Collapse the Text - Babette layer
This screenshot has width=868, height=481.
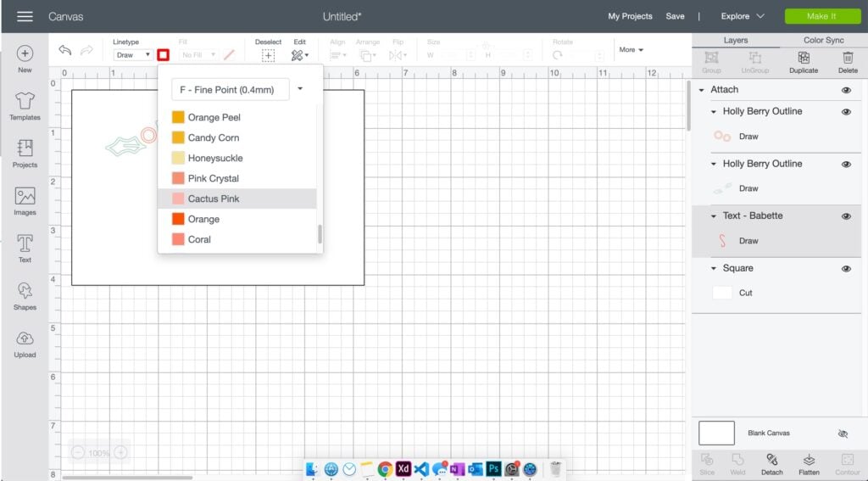tap(714, 216)
